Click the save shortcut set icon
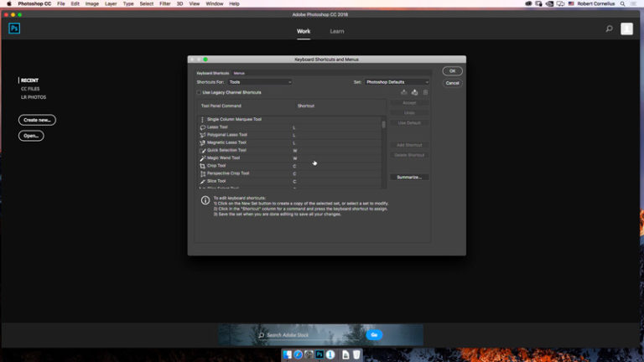The image size is (644, 362). 404,92
